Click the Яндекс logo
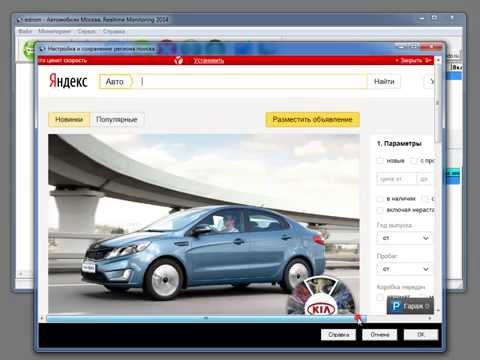 point(68,81)
